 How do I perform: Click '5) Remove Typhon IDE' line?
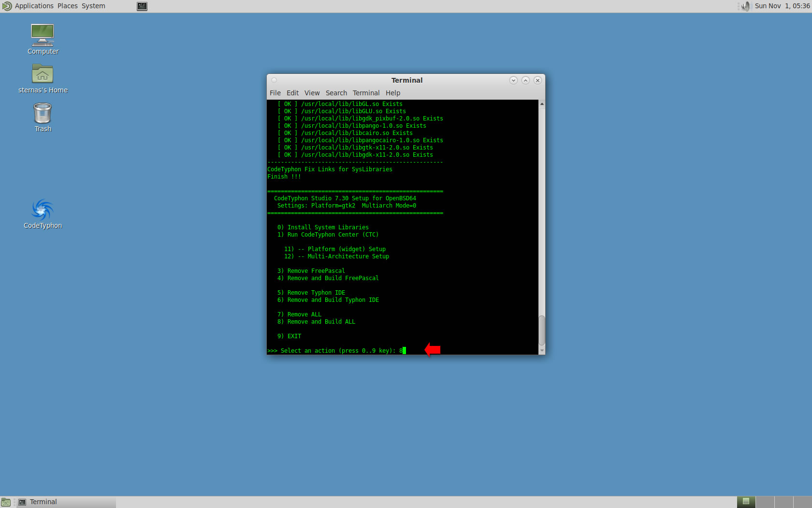(x=311, y=293)
